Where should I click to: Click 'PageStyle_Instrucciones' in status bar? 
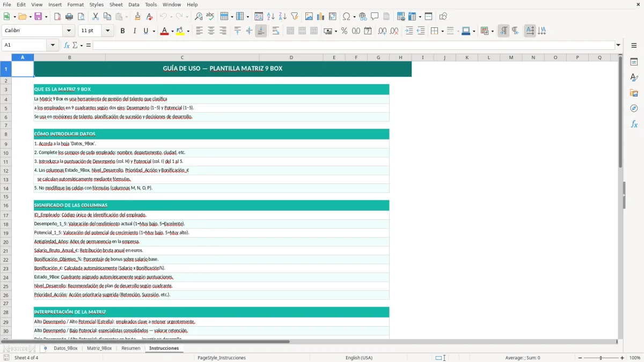tap(222, 358)
